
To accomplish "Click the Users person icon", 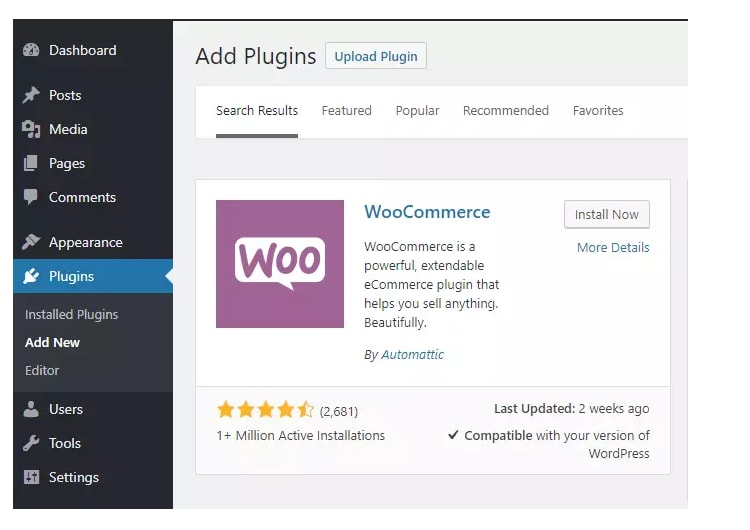I will click(31, 409).
